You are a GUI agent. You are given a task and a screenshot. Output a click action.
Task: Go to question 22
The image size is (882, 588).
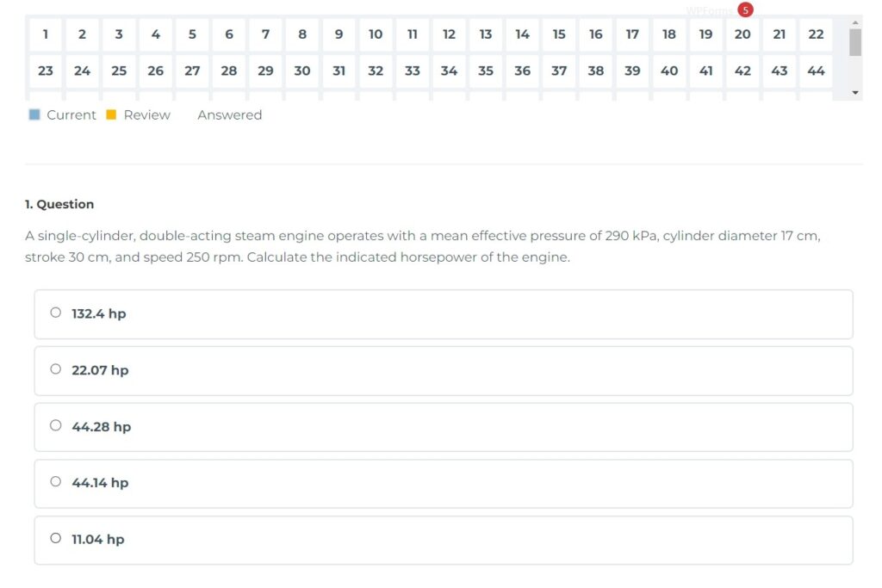(816, 34)
